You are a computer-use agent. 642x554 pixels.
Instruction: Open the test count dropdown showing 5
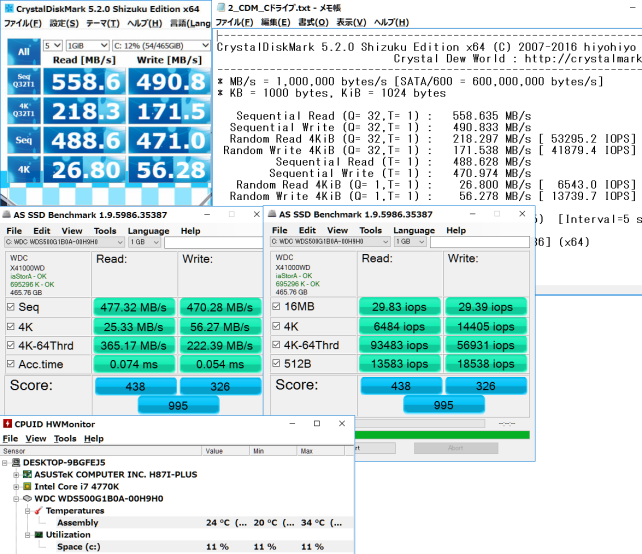pos(53,45)
